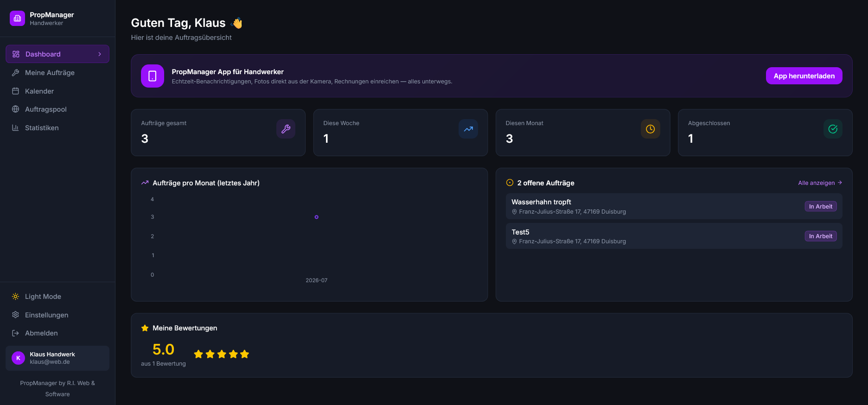Click the purple phone icon in app banner
The height and width of the screenshot is (405, 868).
tap(153, 76)
